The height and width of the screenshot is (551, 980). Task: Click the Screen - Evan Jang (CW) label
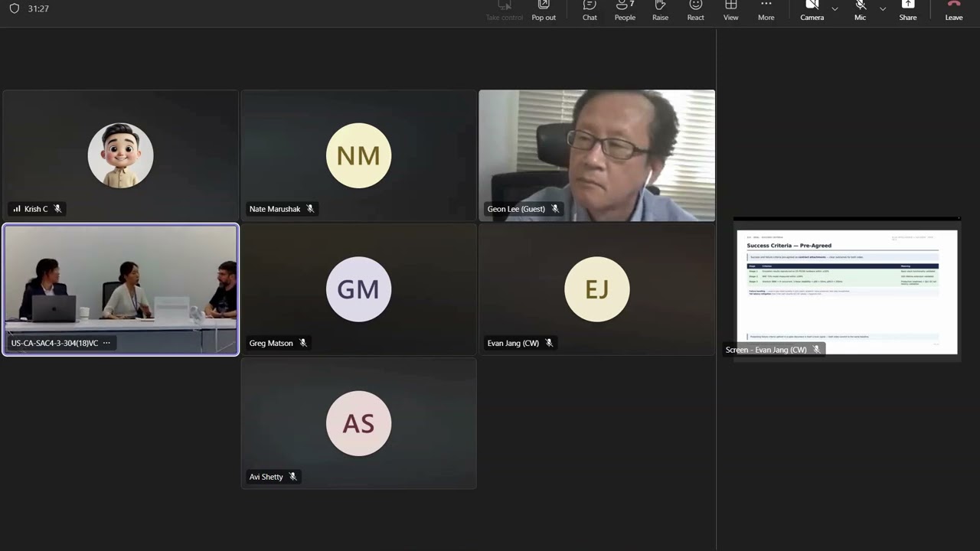coord(766,350)
